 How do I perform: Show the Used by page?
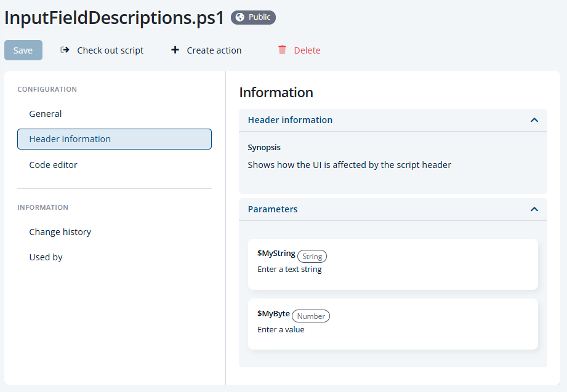coord(46,257)
